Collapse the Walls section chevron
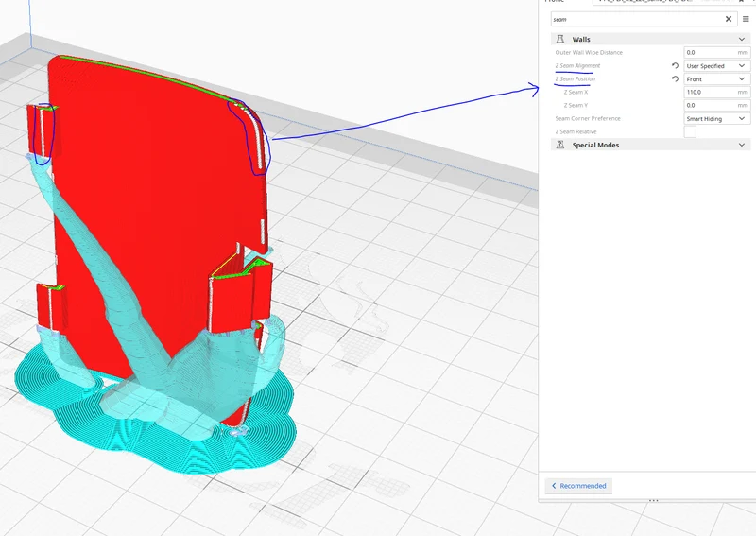 point(742,39)
